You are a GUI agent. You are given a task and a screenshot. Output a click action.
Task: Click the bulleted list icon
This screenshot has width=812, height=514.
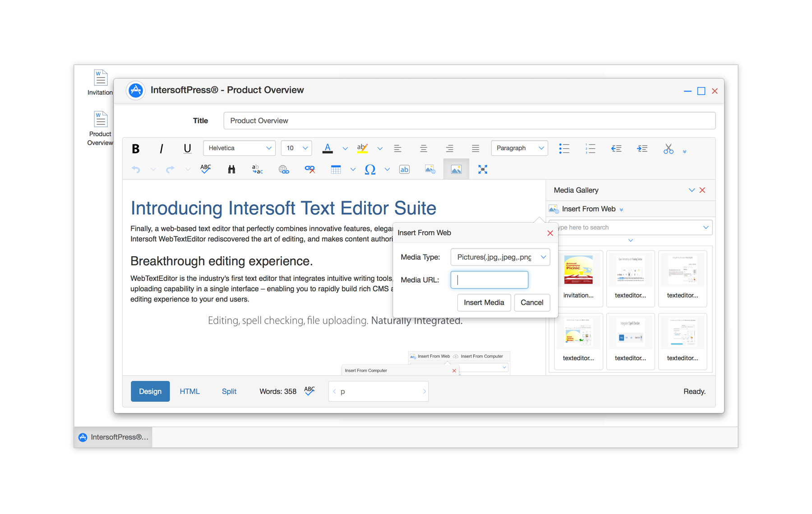click(564, 148)
